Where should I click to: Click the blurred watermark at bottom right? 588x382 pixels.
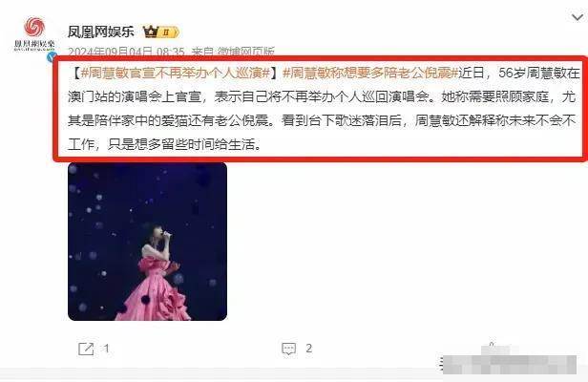(x=510, y=362)
